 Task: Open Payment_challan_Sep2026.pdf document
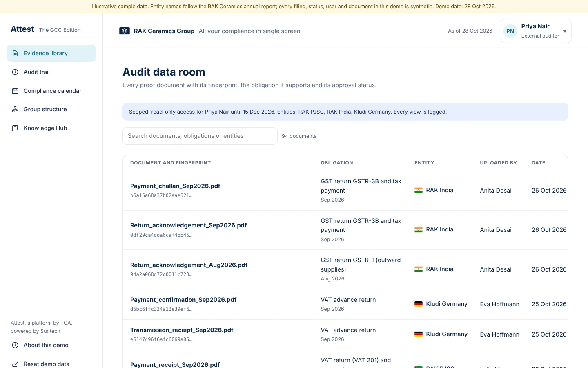pyautogui.click(x=175, y=186)
